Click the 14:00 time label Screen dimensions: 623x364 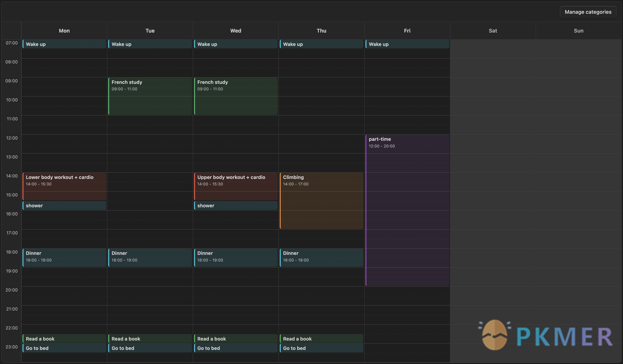point(12,176)
